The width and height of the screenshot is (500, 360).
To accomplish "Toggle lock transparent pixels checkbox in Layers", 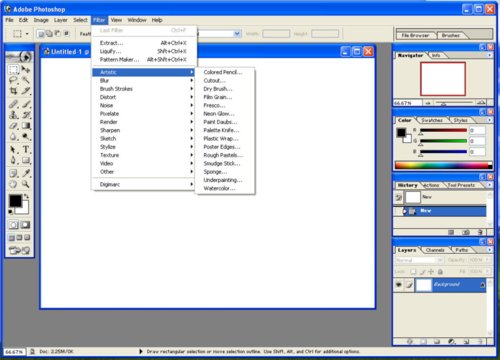I will point(413,272).
